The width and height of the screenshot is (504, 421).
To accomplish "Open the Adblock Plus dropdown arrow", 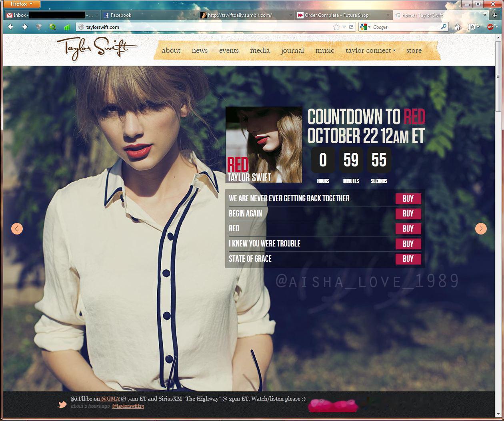I will tap(496, 27).
